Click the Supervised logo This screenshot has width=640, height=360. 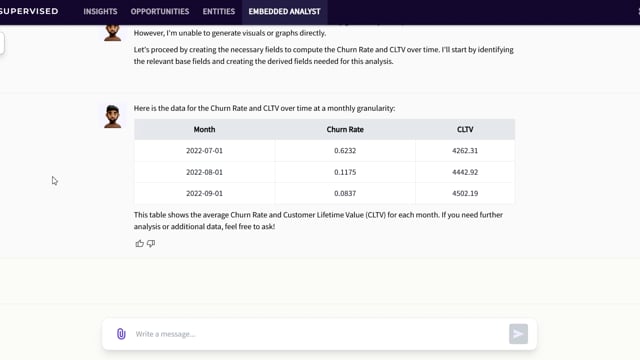(x=29, y=11)
